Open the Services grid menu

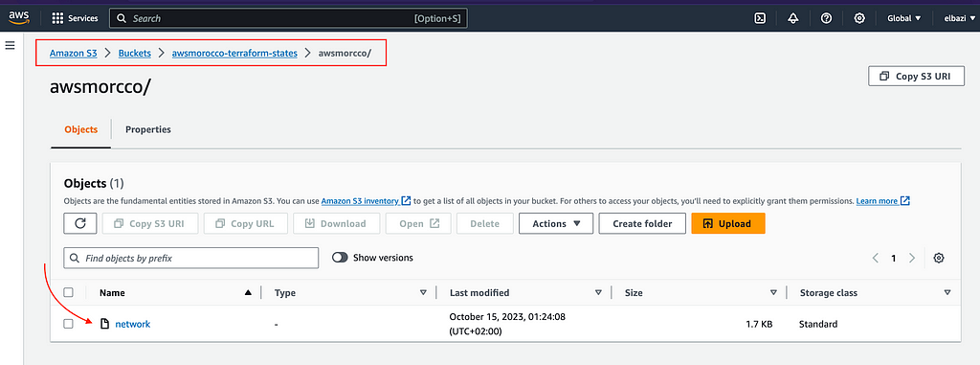click(x=75, y=18)
